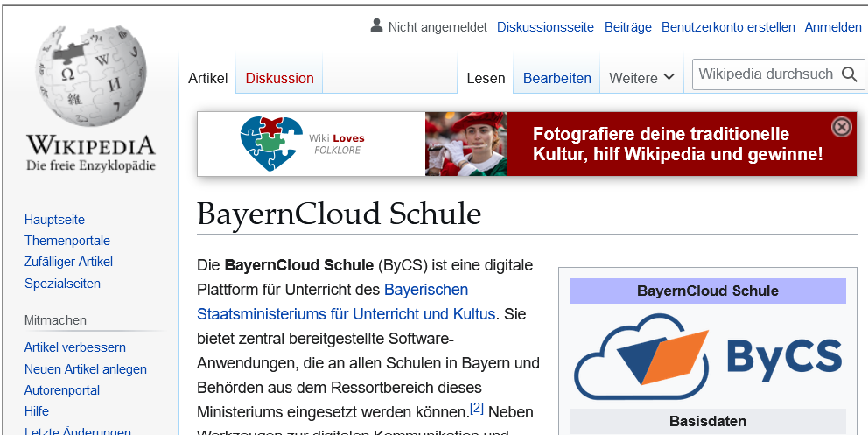Open Letzte Änderungen in sidebar
The height and width of the screenshot is (435, 868).
point(78,431)
